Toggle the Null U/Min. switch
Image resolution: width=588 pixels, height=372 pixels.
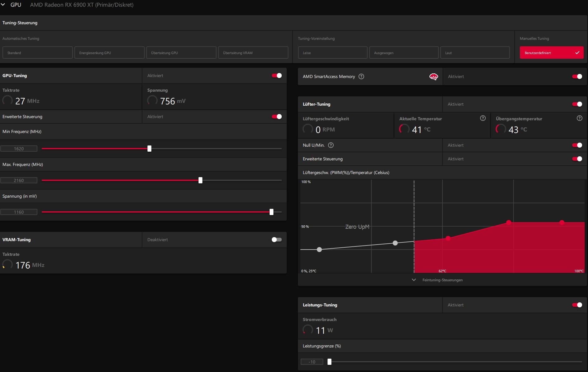click(577, 145)
